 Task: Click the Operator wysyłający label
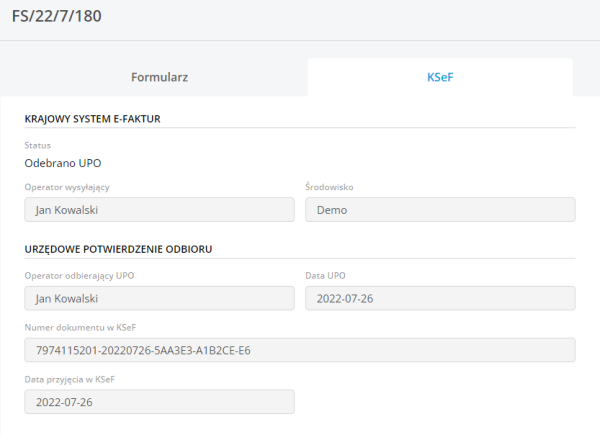67,187
